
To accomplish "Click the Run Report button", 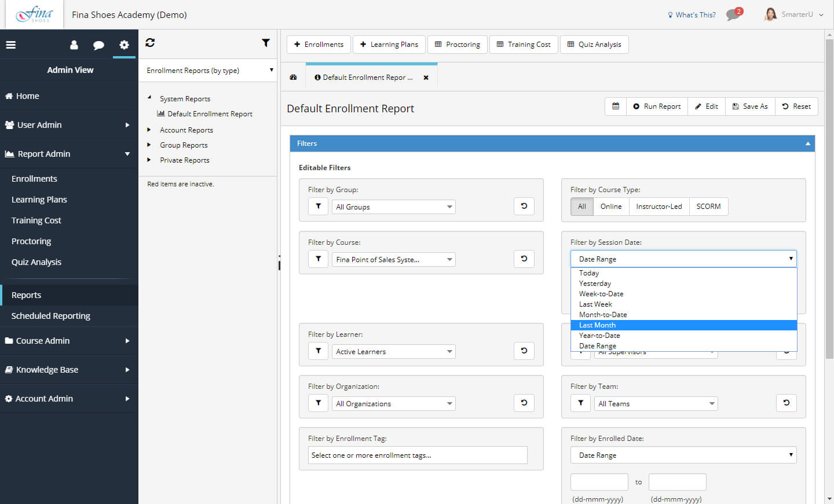I will pyautogui.click(x=657, y=106).
